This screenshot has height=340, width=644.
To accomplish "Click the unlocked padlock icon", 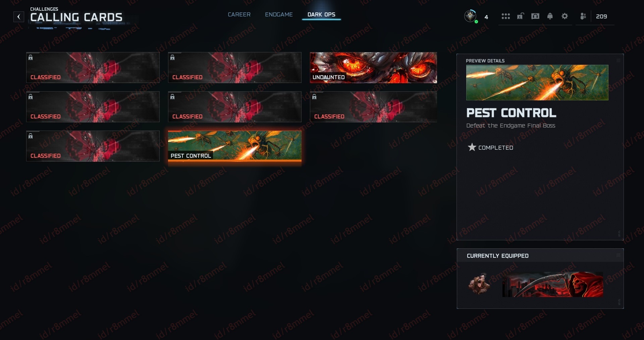I will pos(520,16).
